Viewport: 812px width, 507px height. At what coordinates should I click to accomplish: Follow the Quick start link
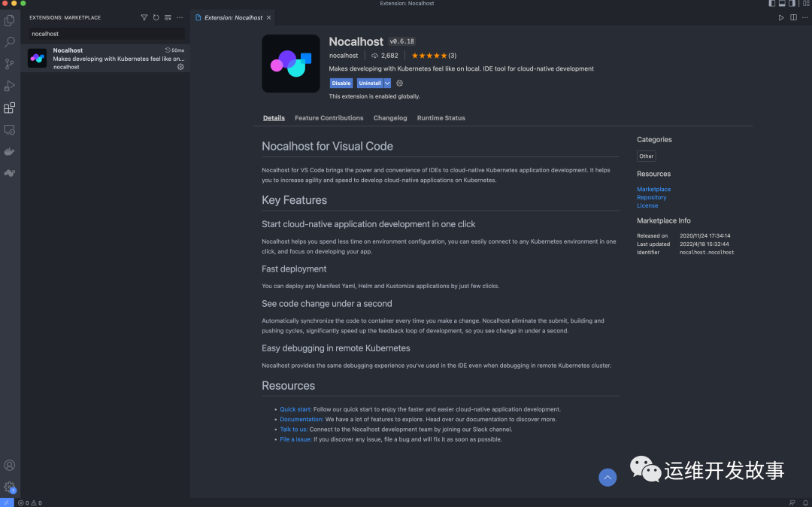click(295, 409)
